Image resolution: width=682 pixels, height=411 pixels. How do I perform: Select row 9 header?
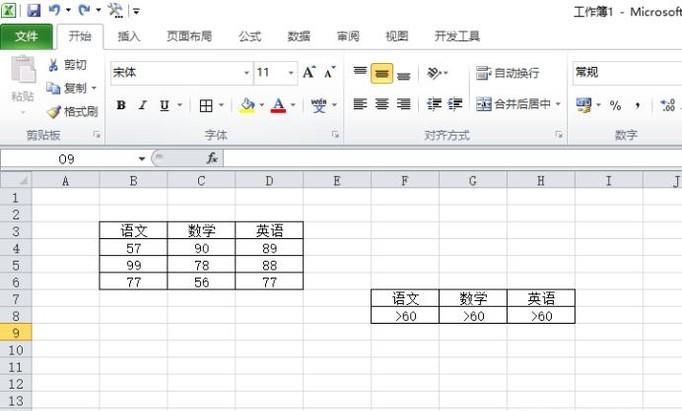pyautogui.click(x=16, y=333)
